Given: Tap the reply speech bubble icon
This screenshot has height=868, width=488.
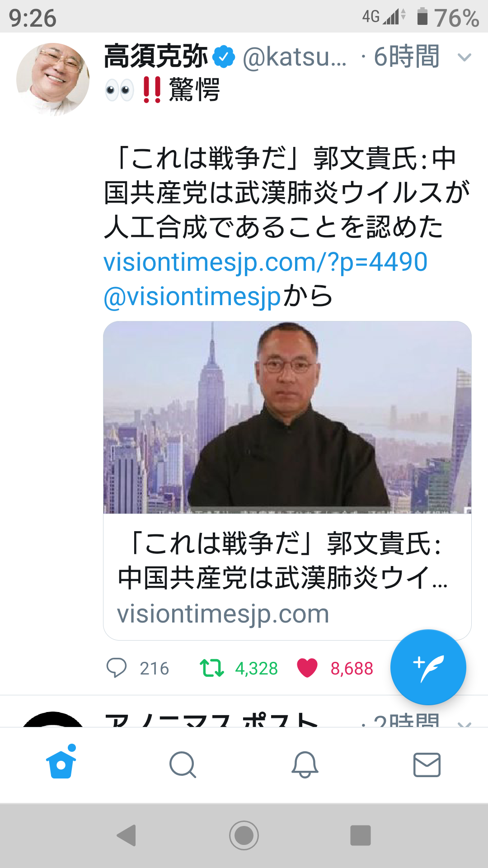Looking at the screenshot, I should coord(116,668).
